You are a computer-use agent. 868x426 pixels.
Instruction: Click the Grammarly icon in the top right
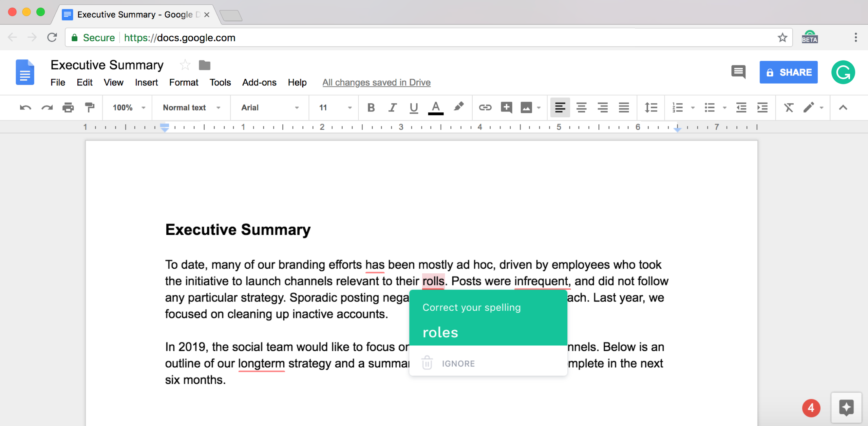pyautogui.click(x=842, y=72)
